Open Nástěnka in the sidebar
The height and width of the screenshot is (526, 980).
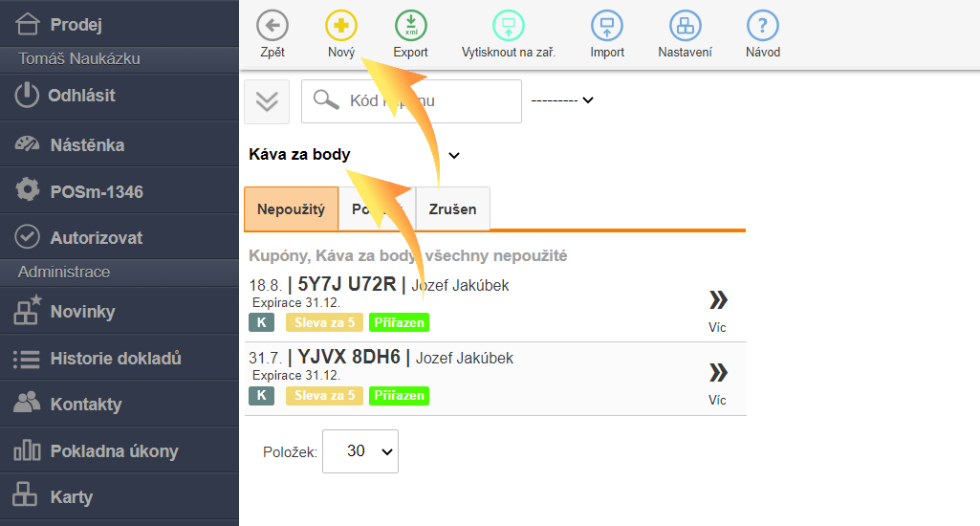86,145
